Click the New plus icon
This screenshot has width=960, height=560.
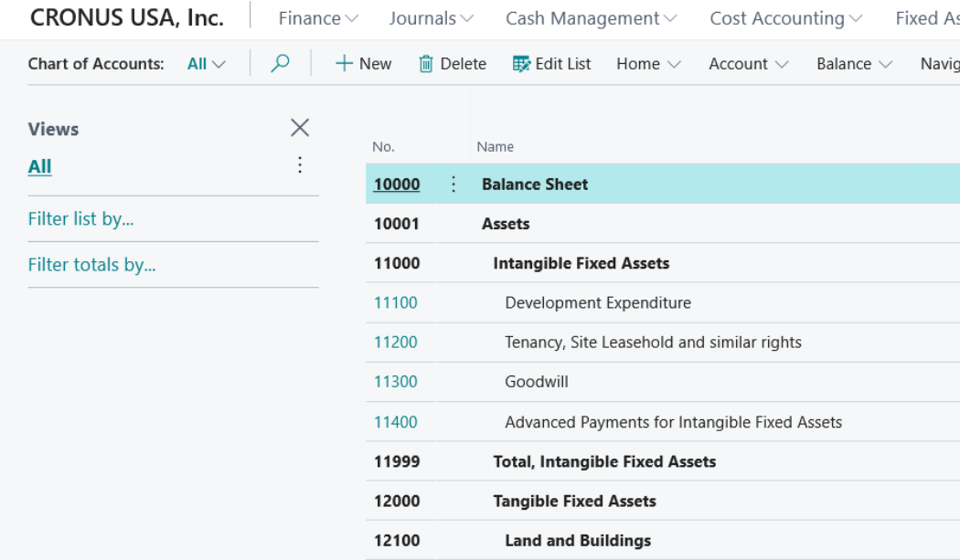click(344, 64)
